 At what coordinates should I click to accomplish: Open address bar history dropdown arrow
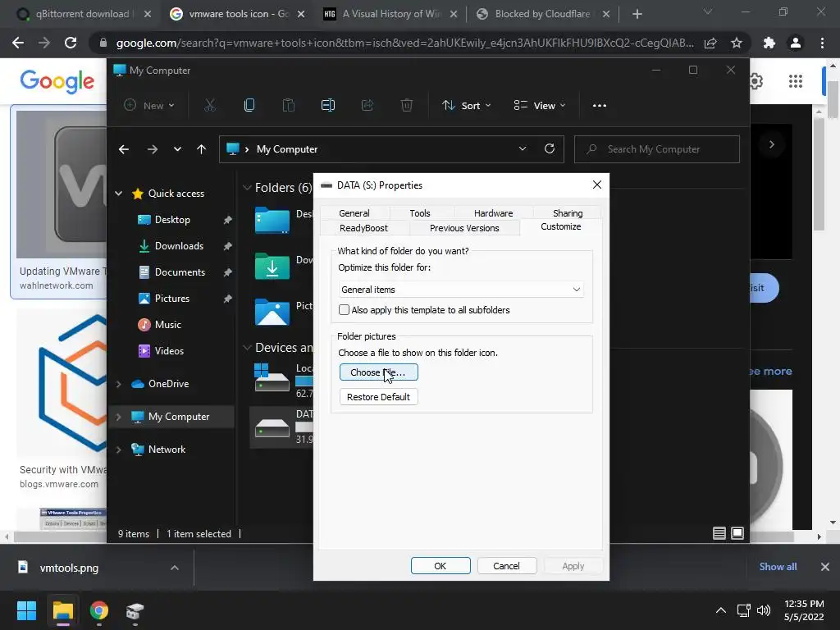point(523,149)
